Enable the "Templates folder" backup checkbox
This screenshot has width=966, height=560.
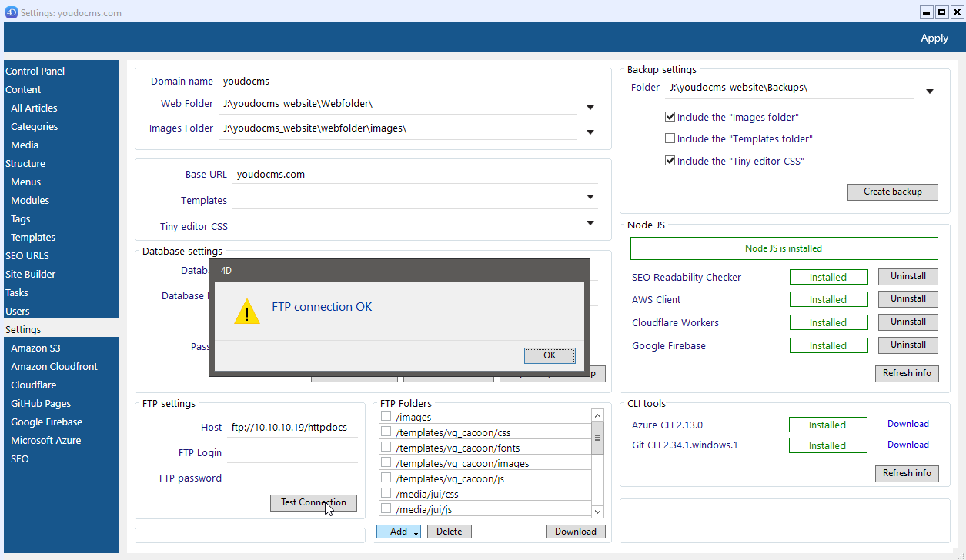[x=670, y=139]
